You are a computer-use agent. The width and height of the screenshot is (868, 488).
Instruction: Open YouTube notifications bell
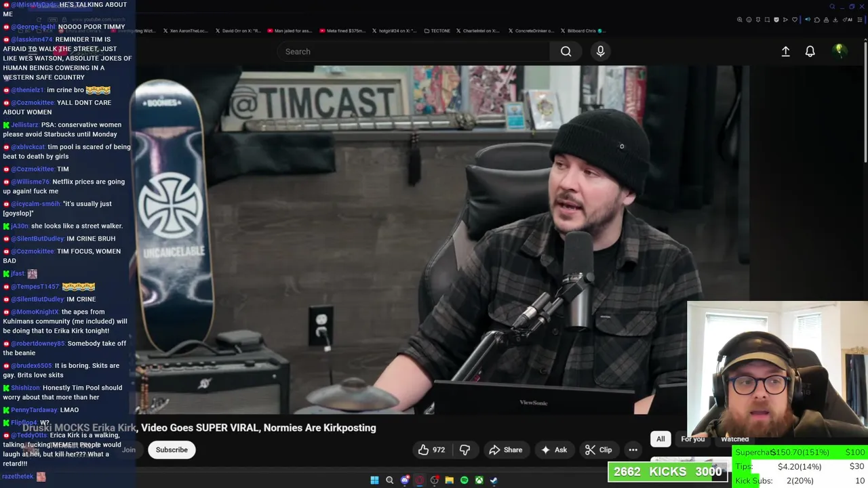(x=810, y=52)
